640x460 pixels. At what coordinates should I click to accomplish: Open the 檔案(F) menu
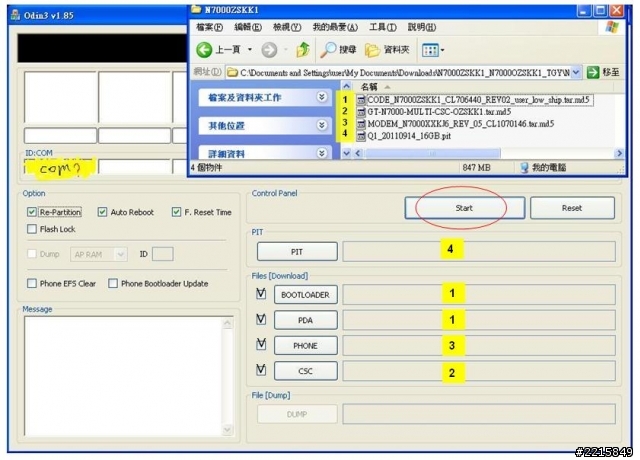click(209, 27)
